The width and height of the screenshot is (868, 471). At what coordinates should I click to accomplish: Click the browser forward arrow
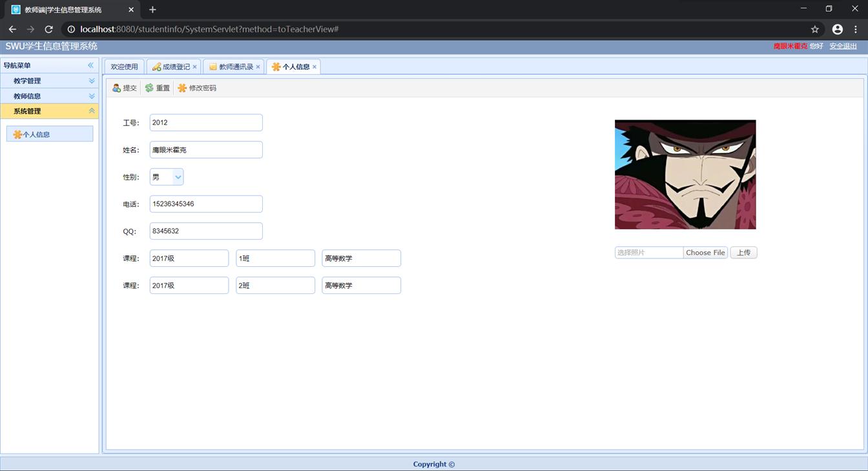coord(30,29)
